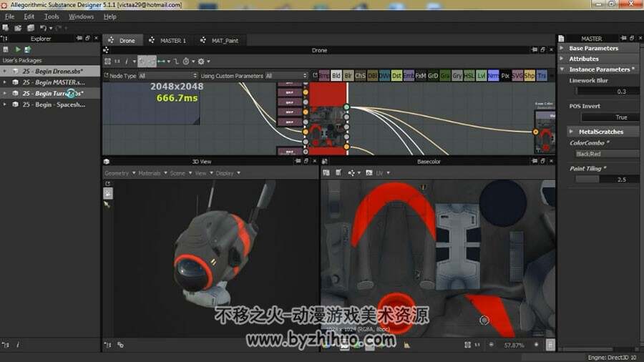Open the Scene menu in 3D View
Screen dimensions: 644x362
pyautogui.click(x=181, y=173)
